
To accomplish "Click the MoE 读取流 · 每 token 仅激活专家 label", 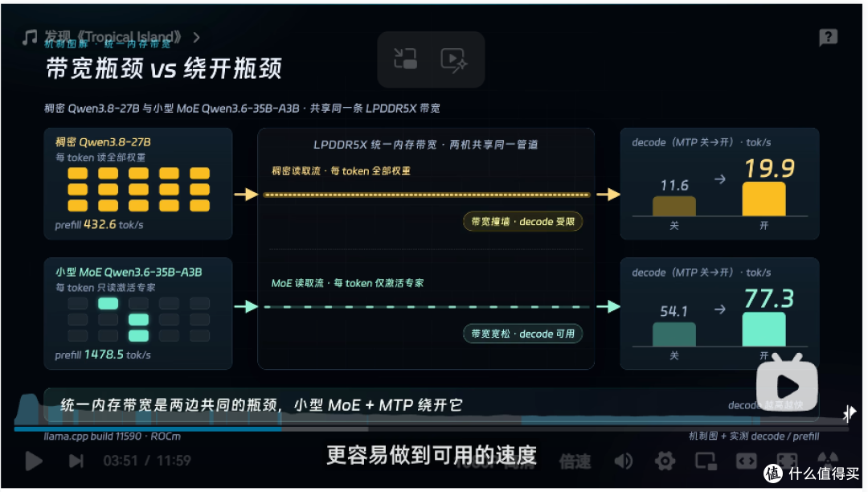I will pos(348,283).
